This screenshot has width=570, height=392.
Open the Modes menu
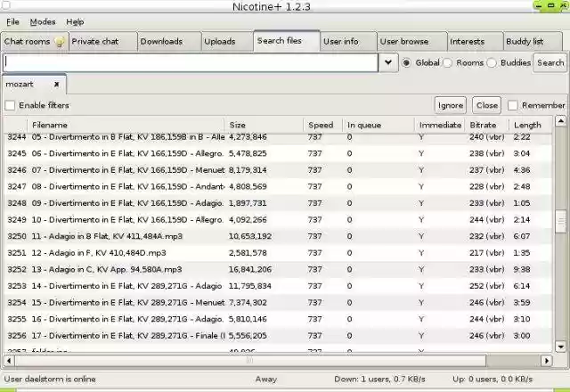(x=43, y=21)
